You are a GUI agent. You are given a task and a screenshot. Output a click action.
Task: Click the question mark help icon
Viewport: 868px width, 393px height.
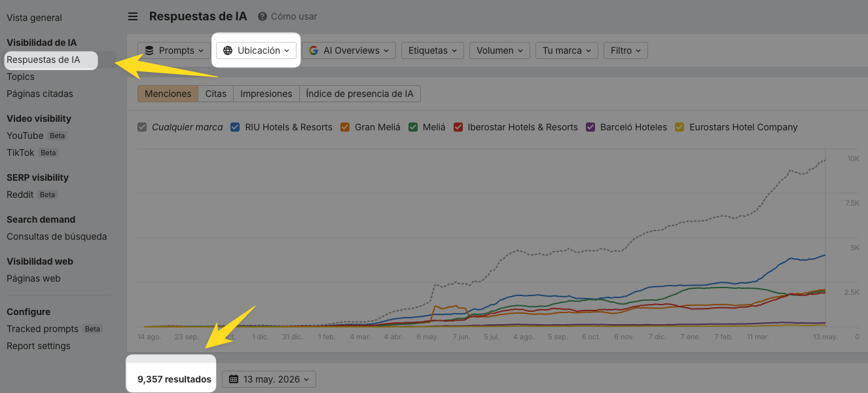(262, 16)
